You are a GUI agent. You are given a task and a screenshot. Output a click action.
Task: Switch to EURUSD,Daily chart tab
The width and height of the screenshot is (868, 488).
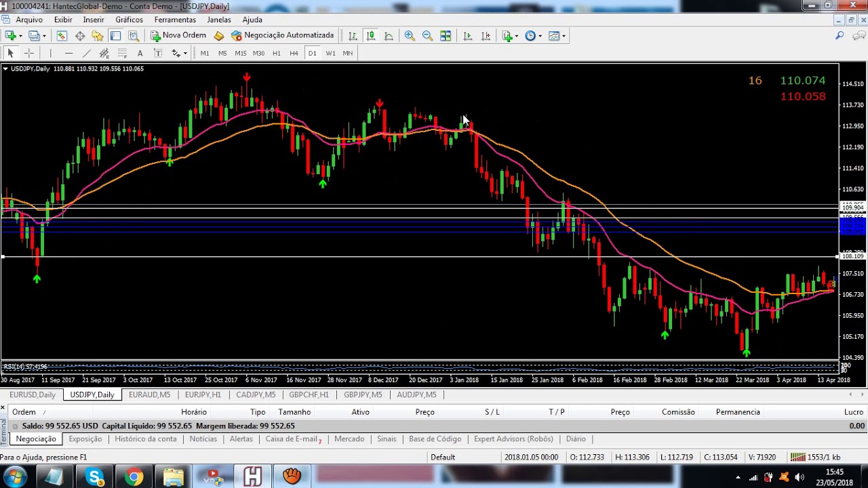33,394
